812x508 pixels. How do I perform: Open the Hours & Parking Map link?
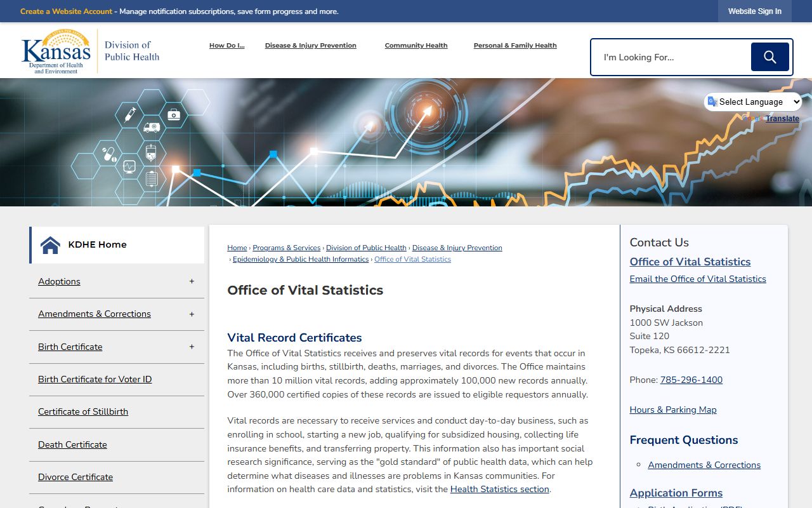[x=673, y=410]
